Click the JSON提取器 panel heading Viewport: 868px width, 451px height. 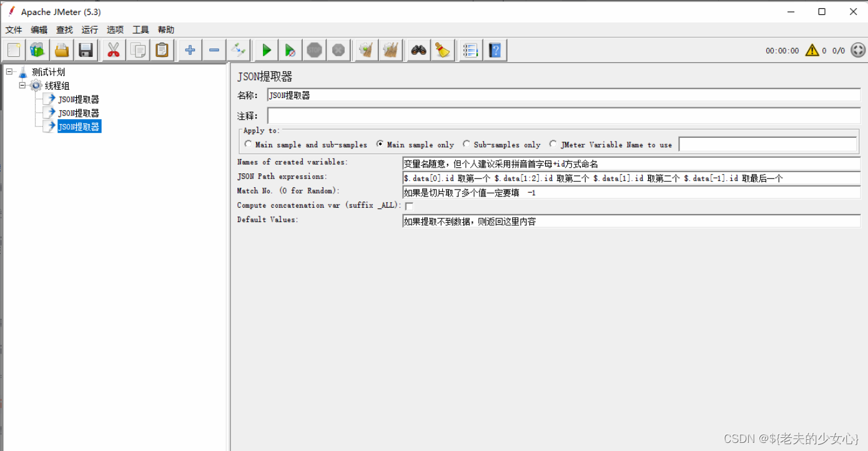(x=265, y=77)
